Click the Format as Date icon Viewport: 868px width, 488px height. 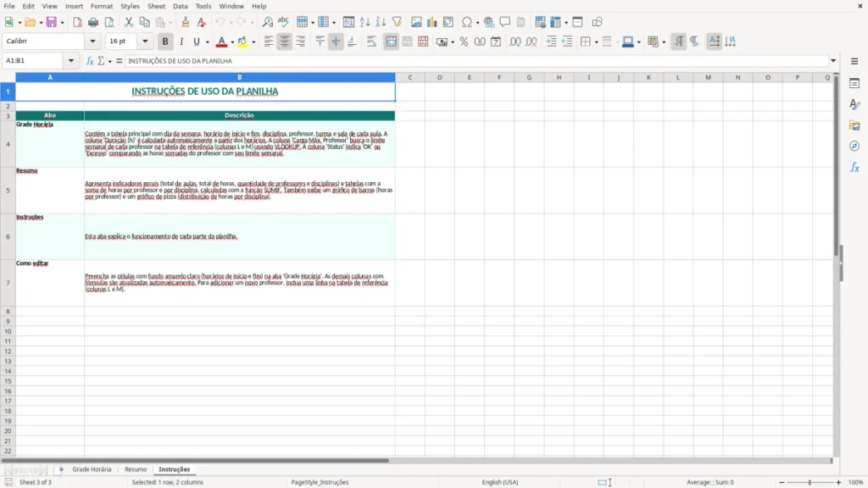point(496,42)
